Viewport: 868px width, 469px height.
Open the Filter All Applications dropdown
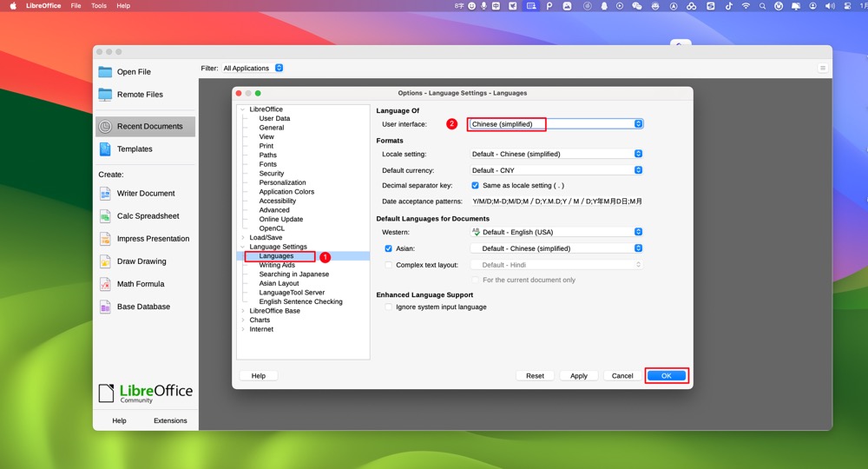click(253, 68)
